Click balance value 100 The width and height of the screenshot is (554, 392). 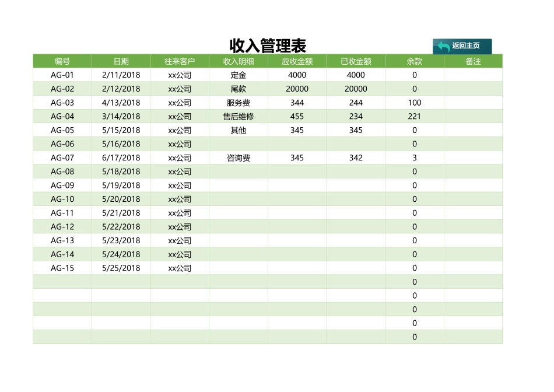click(x=415, y=103)
